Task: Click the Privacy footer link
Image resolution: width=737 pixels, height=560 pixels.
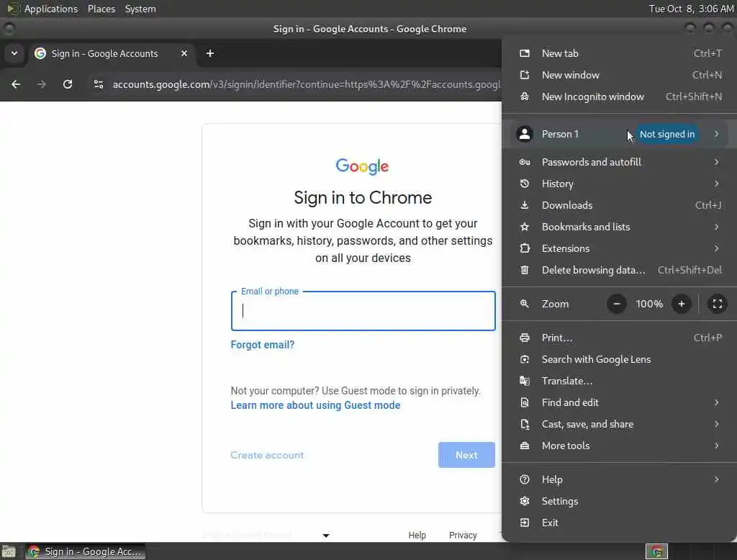Action: pyautogui.click(x=463, y=535)
